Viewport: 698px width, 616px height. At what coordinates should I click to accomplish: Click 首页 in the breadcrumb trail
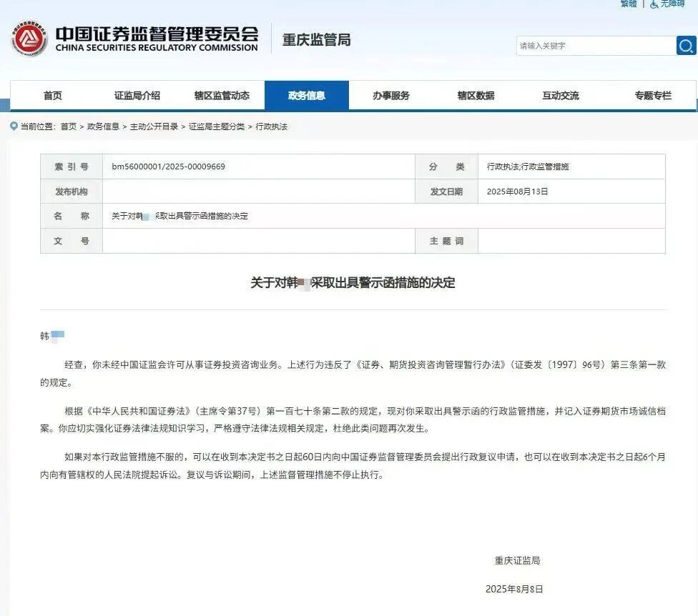click(68, 126)
